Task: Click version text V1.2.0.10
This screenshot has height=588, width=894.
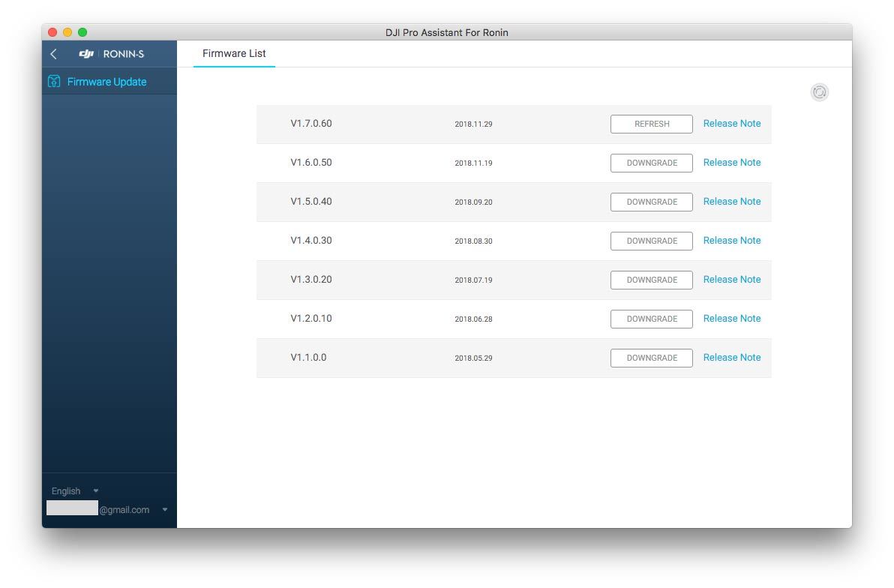Action: pyautogui.click(x=311, y=318)
